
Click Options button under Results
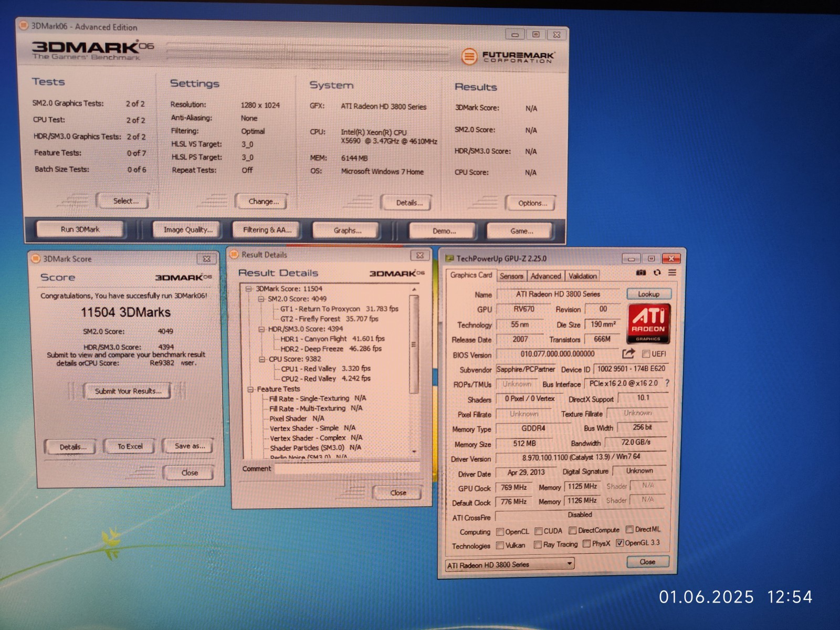(x=532, y=203)
